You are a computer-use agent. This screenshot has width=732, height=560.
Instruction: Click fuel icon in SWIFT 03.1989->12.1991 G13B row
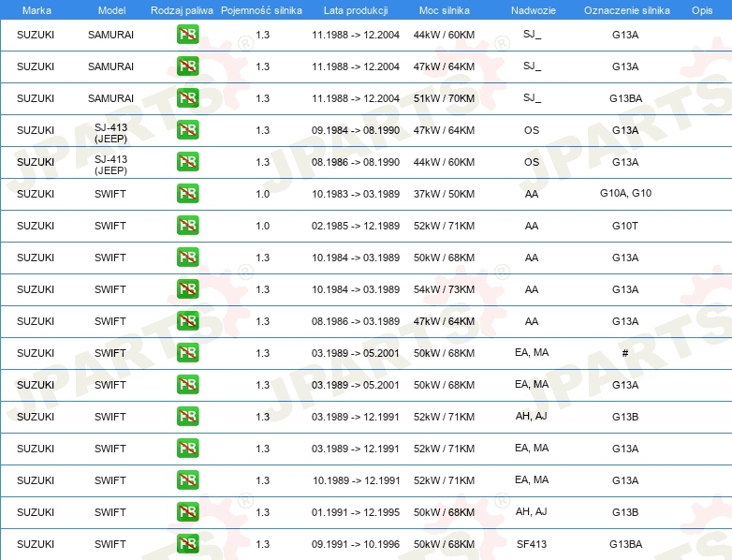187,416
